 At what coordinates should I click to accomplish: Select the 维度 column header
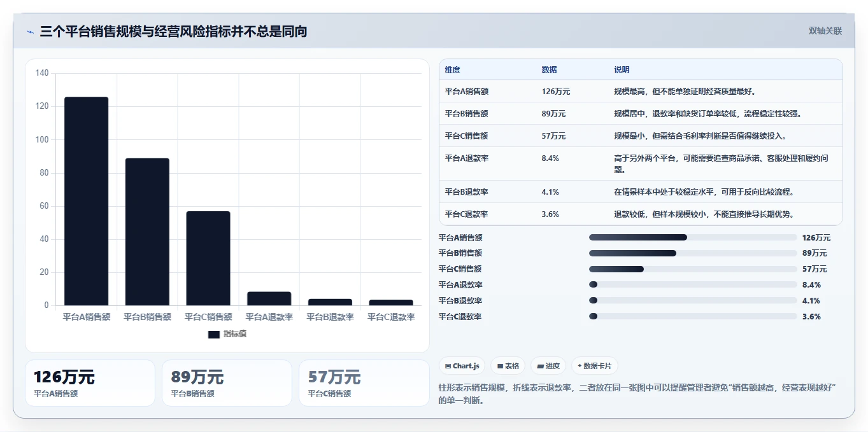(452, 69)
